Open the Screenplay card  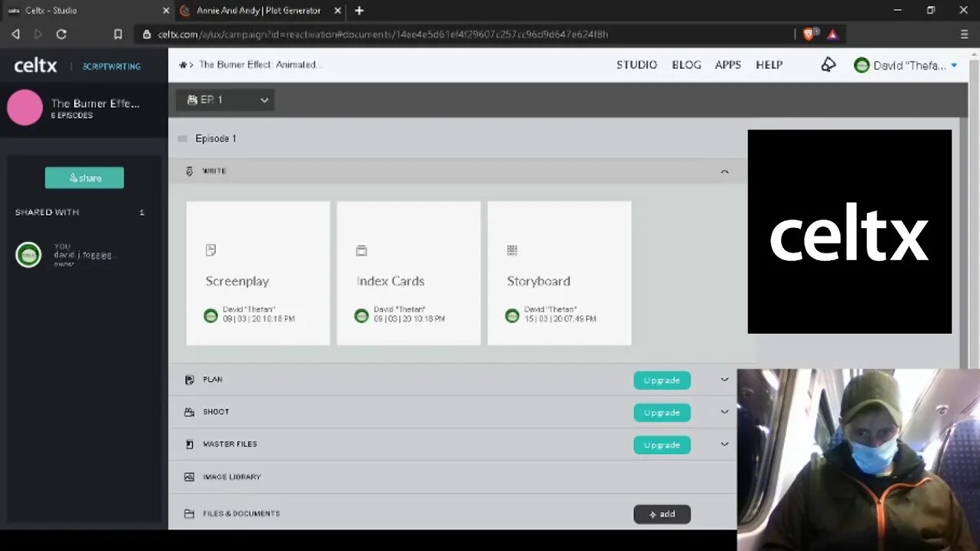tap(258, 273)
